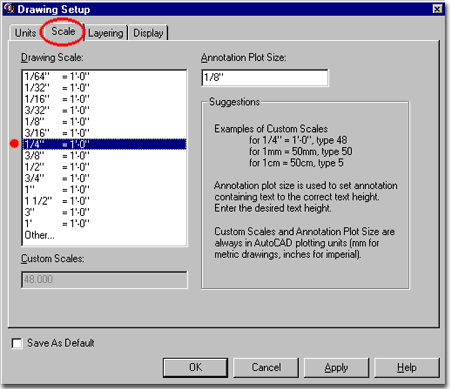Click the Custom Scales field showing 48.000

[104, 279]
